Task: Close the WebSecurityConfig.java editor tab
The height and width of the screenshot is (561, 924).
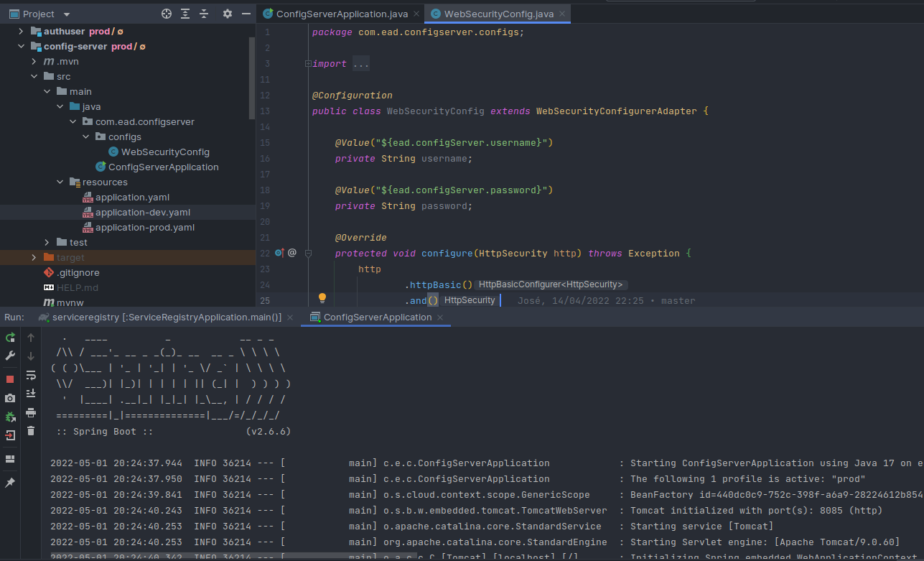Action: (x=562, y=14)
